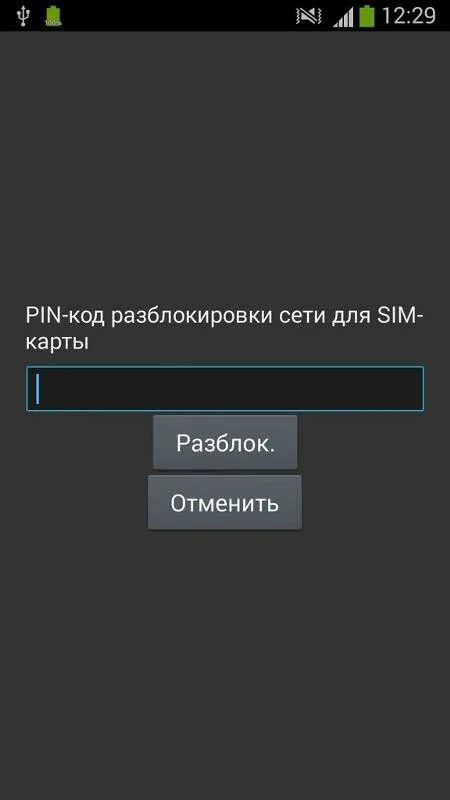Tap the Отменить button
The height and width of the screenshot is (800, 450).
(225, 503)
